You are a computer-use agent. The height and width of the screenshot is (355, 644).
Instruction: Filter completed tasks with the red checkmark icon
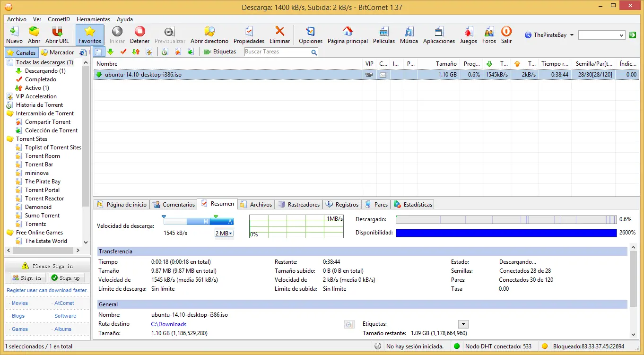[x=123, y=52]
